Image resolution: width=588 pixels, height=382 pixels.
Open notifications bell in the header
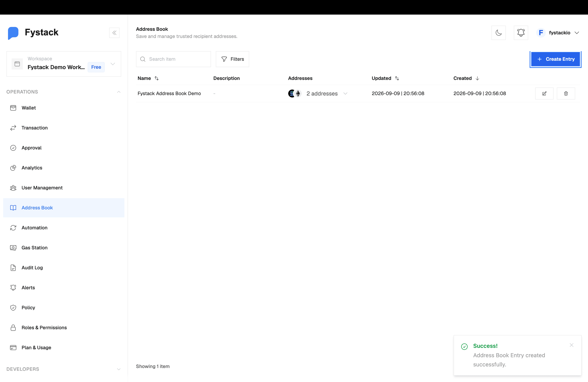[x=521, y=33]
